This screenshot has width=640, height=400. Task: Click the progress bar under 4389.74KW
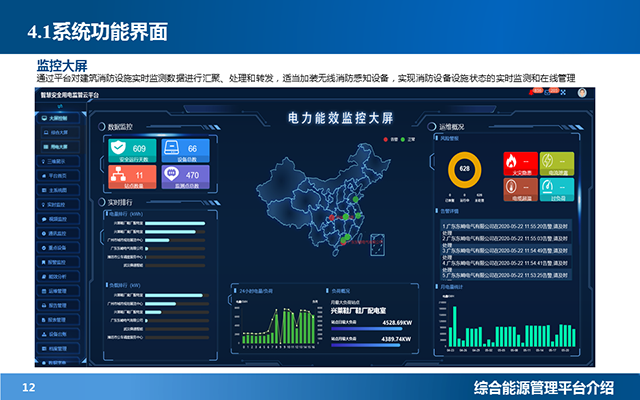click(x=365, y=345)
